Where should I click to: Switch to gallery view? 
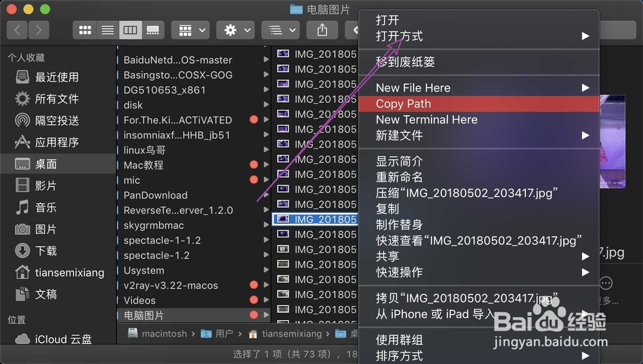tap(153, 30)
